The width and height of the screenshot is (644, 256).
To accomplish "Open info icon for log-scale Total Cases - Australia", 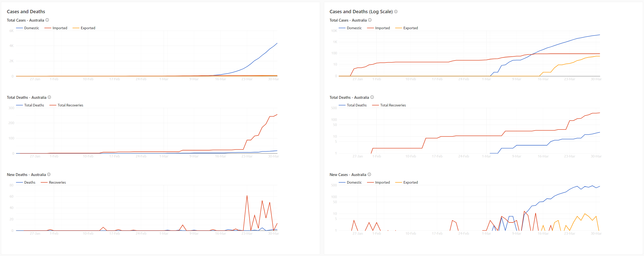I will coord(370,20).
